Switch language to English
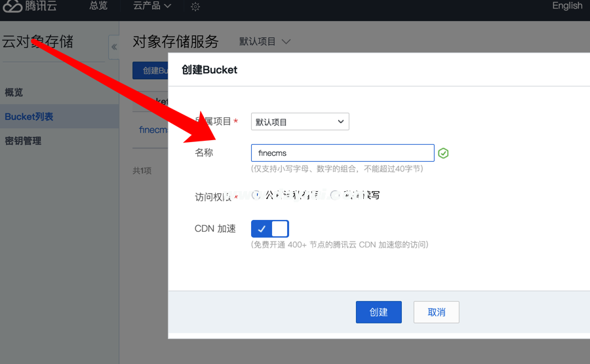Viewport: 590px width, 364px height. [x=567, y=6]
